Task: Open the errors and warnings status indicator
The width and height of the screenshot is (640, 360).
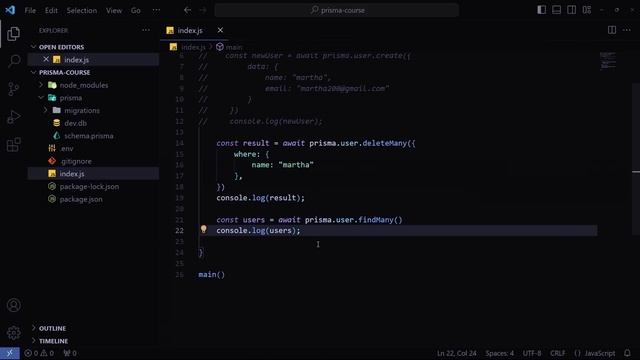Action: tap(39, 353)
